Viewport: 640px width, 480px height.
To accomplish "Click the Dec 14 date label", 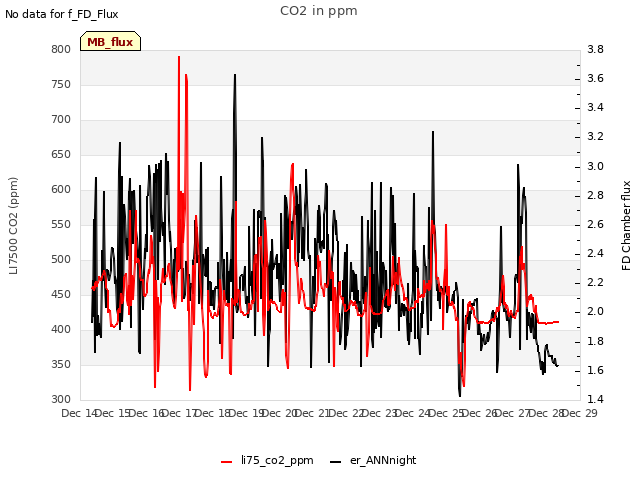I will [79, 413].
